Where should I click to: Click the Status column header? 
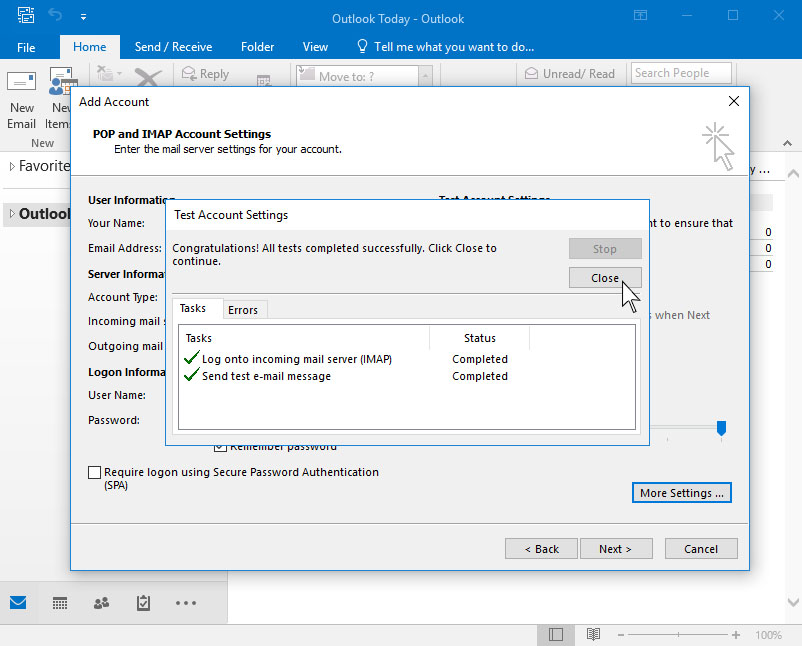point(479,338)
